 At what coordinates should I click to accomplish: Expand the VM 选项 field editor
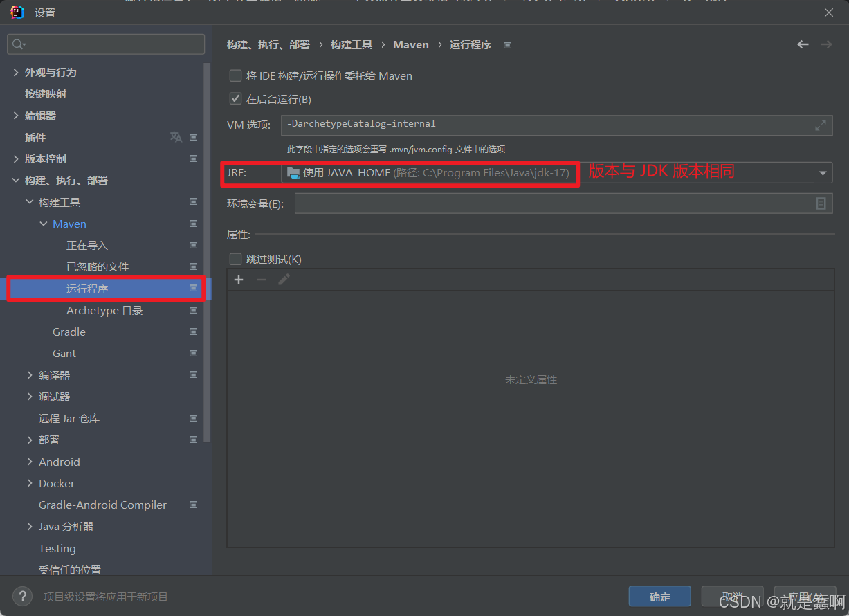tap(821, 125)
